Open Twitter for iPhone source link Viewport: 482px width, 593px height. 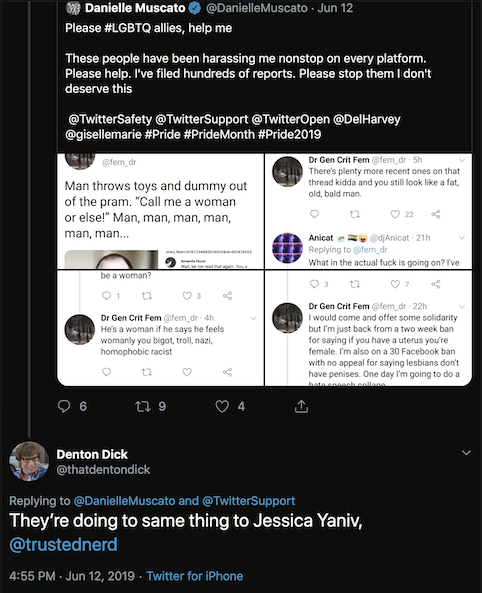[x=194, y=576]
